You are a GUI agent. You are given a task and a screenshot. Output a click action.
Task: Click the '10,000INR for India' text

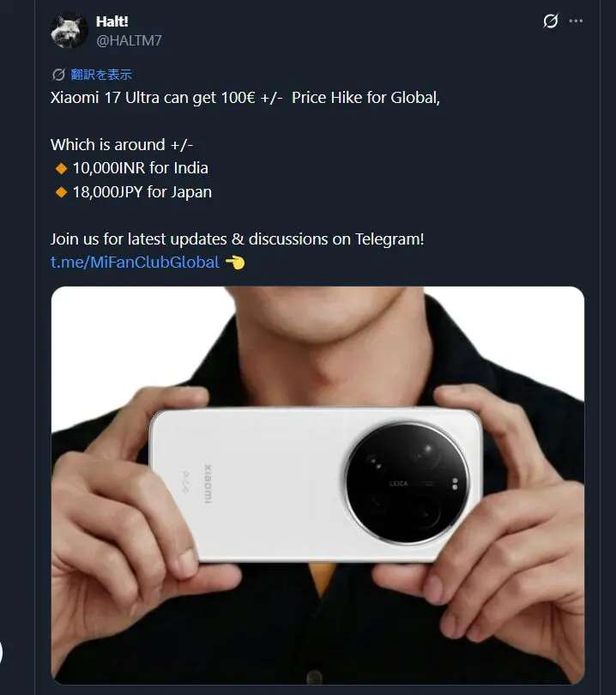coord(141,168)
